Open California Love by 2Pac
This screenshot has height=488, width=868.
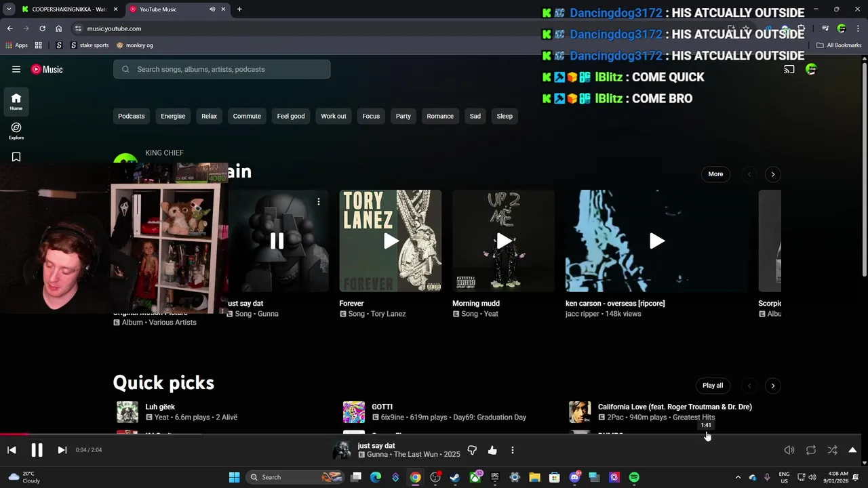pyautogui.click(x=675, y=407)
